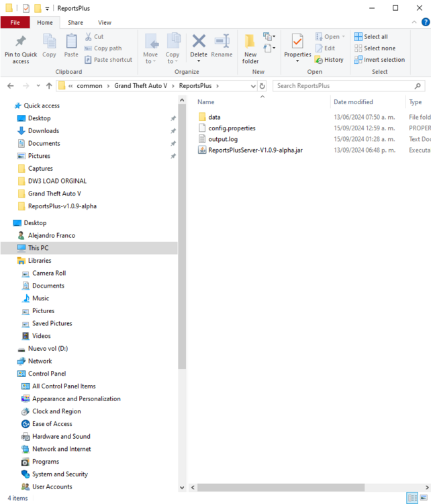Open the New item dropdown icon

pyautogui.click(x=269, y=36)
